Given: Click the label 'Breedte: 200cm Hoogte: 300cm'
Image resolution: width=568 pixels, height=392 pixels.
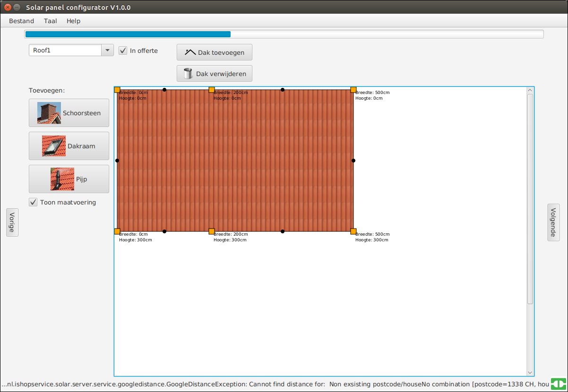Looking at the screenshot, I should click(231, 237).
